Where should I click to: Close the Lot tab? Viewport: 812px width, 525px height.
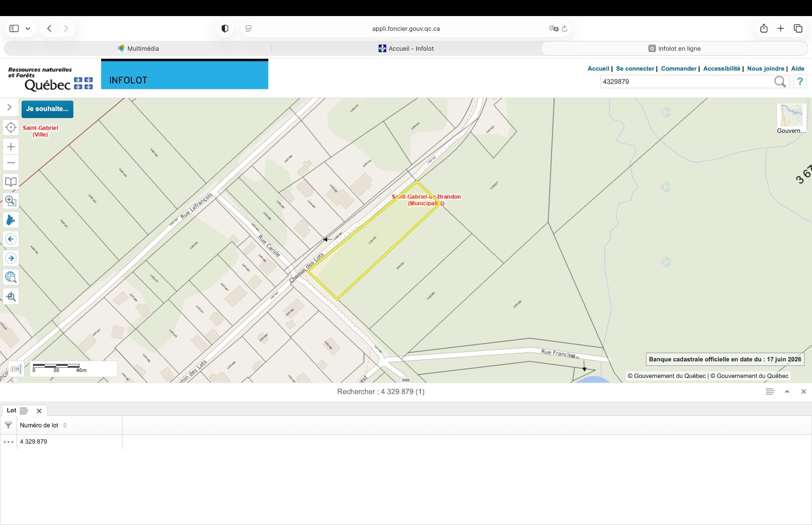click(39, 411)
